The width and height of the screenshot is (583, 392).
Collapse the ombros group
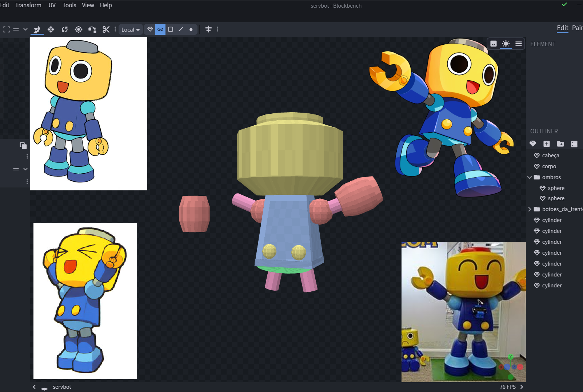coord(530,177)
